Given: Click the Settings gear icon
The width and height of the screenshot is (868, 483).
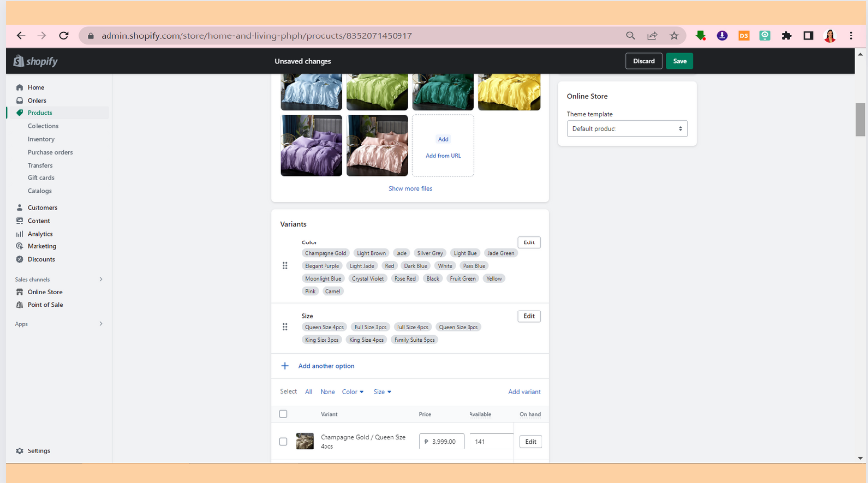Looking at the screenshot, I should coord(20,450).
